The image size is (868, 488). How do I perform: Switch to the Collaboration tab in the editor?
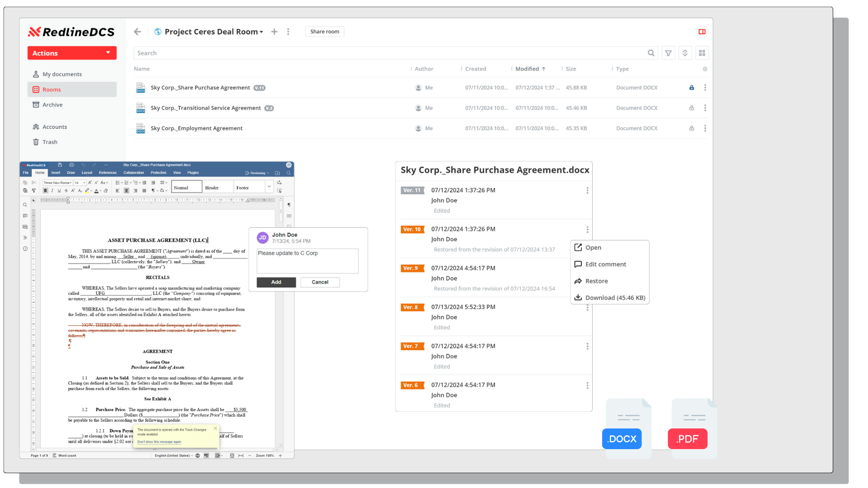point(134,173)
